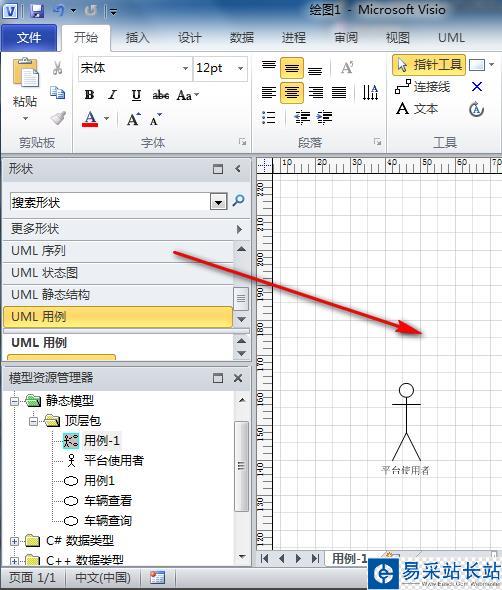Open the search shapes dropdown arrow
This screenshot has width=502, height=590.
point(218,202)
